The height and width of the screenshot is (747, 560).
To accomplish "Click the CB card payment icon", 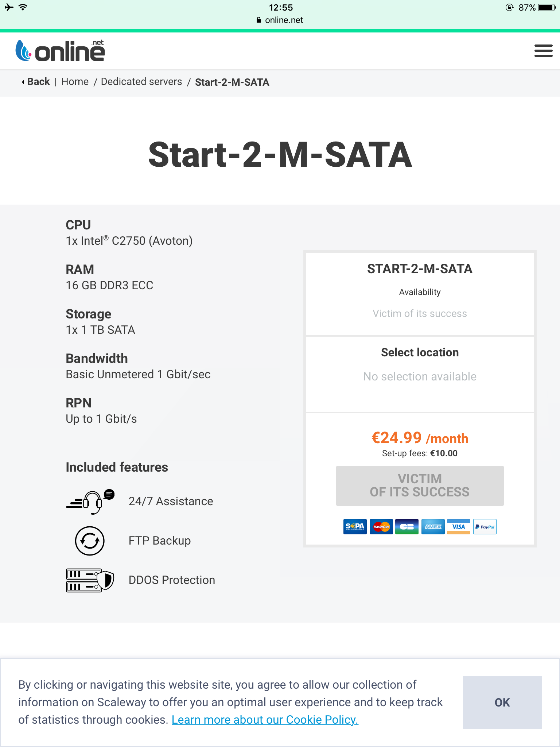I will 407,527.
